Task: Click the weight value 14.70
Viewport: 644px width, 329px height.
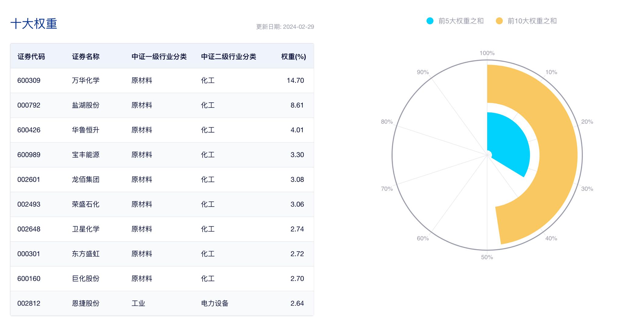Action: click(x=295, y=80)
